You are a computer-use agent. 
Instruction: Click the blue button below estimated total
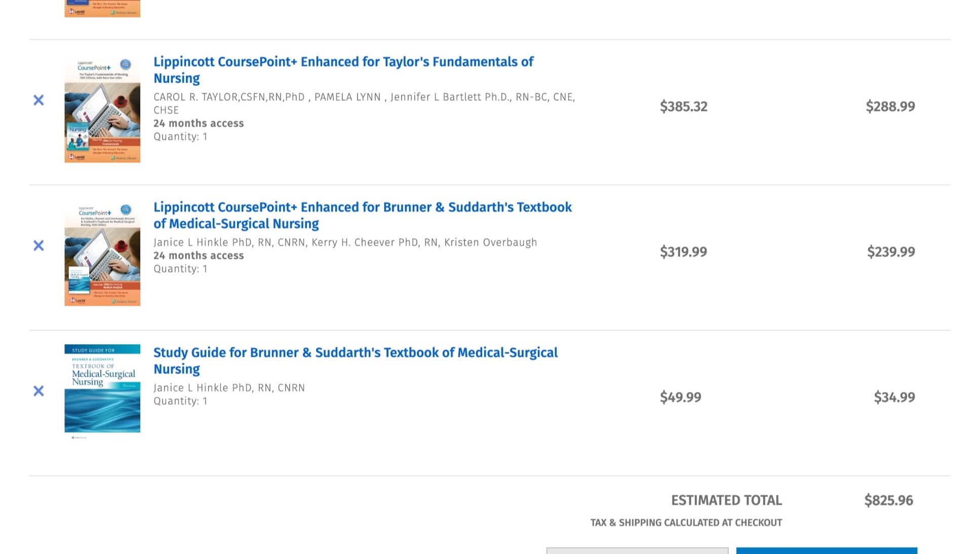pos(827,550)
